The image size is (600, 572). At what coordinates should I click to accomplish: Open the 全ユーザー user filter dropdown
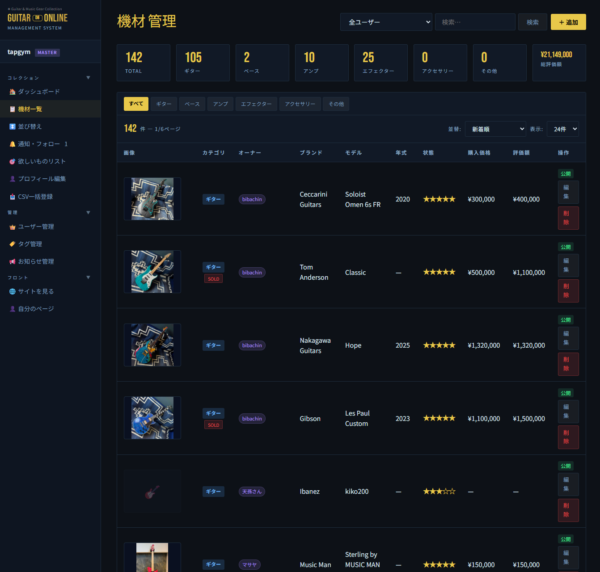tap(386, 22)
